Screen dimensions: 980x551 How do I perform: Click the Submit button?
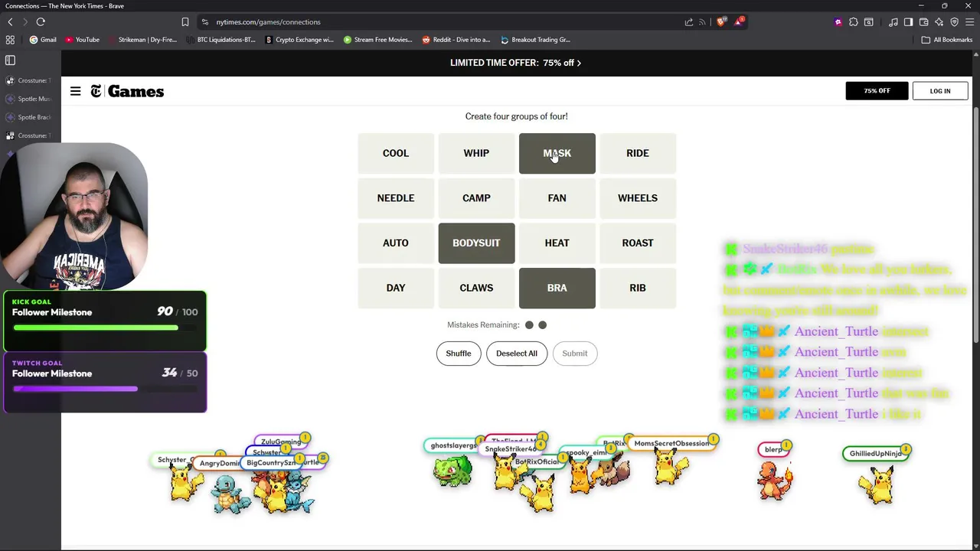(575, 354)
